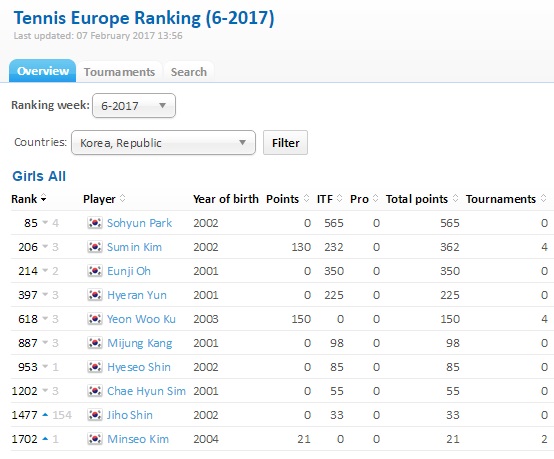
Task: Open Hyeran Yun player profile
Action: (x=137, y=295)
